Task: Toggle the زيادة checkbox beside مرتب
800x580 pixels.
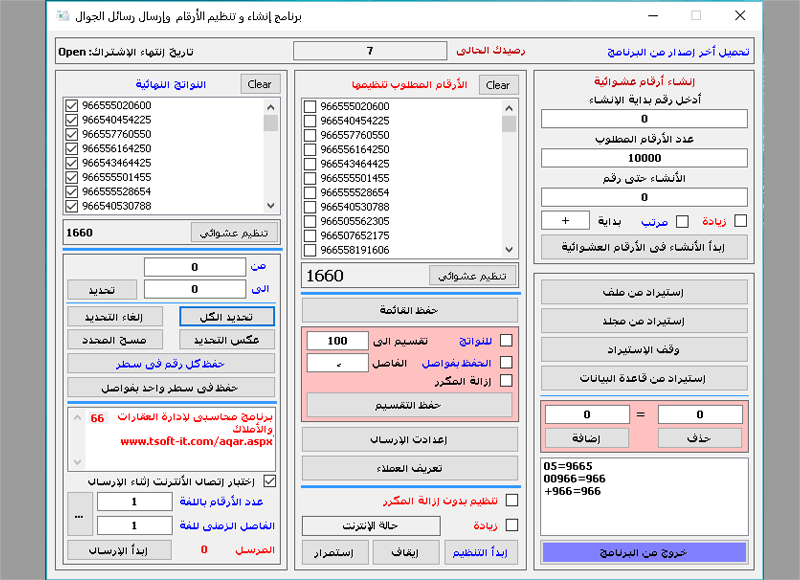Action: [740, 220]
